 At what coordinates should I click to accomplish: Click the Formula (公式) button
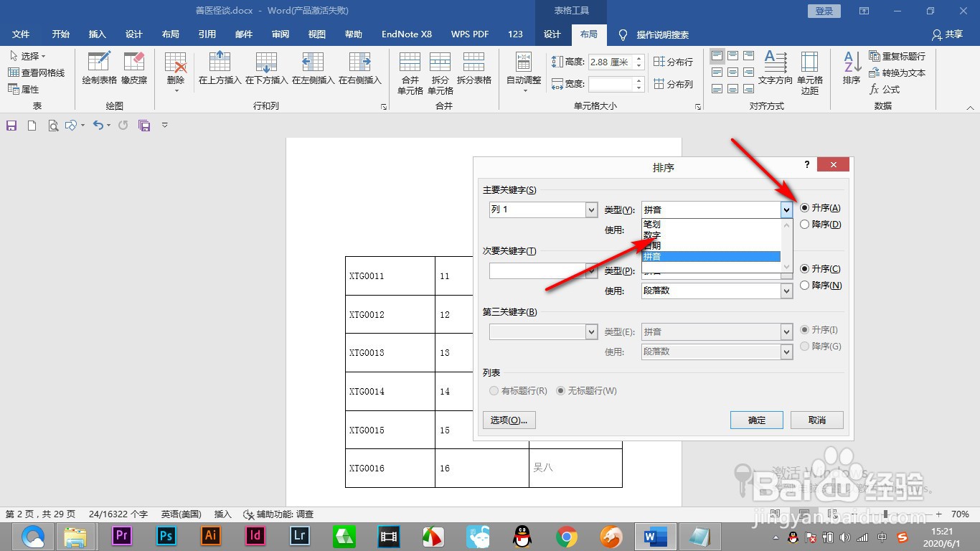[885, 89]
